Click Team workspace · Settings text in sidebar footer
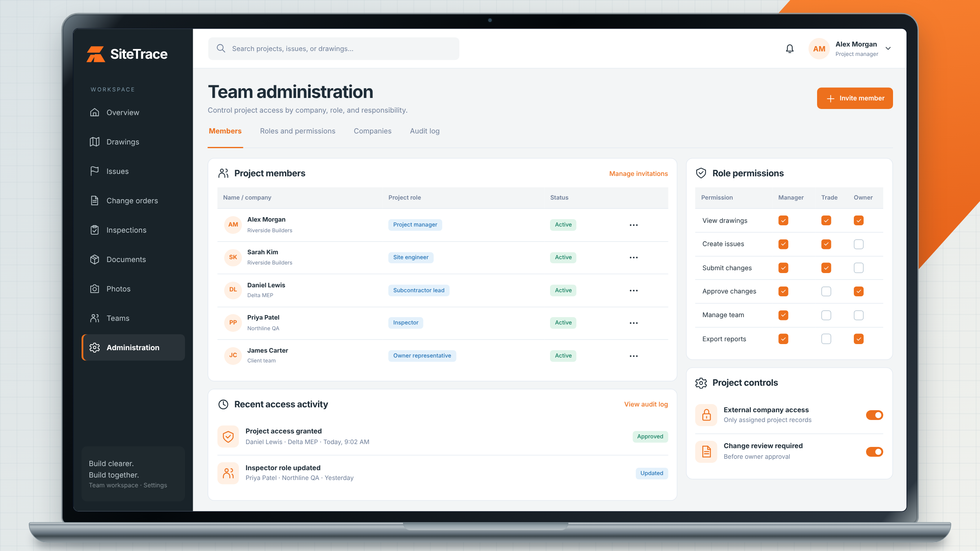This screenshot has width=980, height=551. (x=128, y=485)
